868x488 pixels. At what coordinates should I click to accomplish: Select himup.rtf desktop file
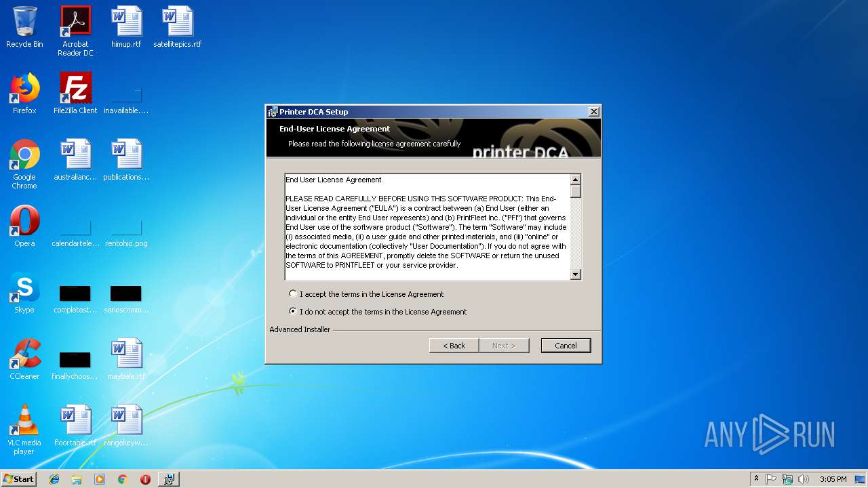click(x=126, y=28)
